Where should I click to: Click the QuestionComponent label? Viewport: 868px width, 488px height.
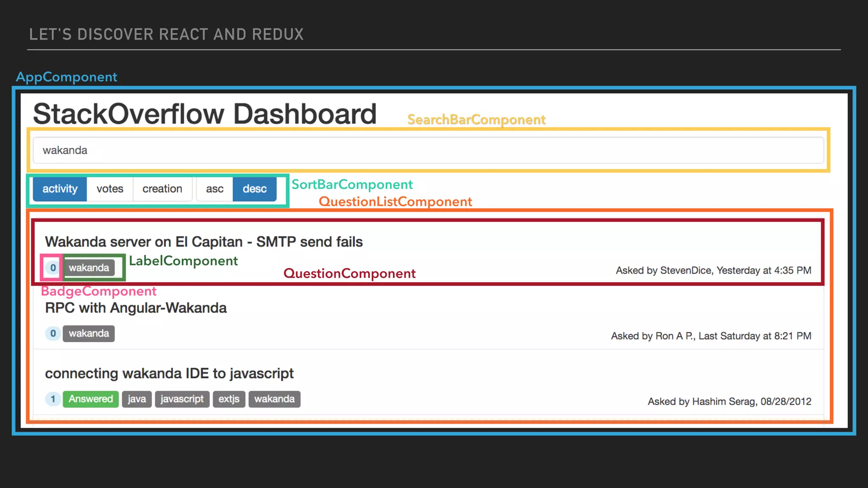pos(350,274)
